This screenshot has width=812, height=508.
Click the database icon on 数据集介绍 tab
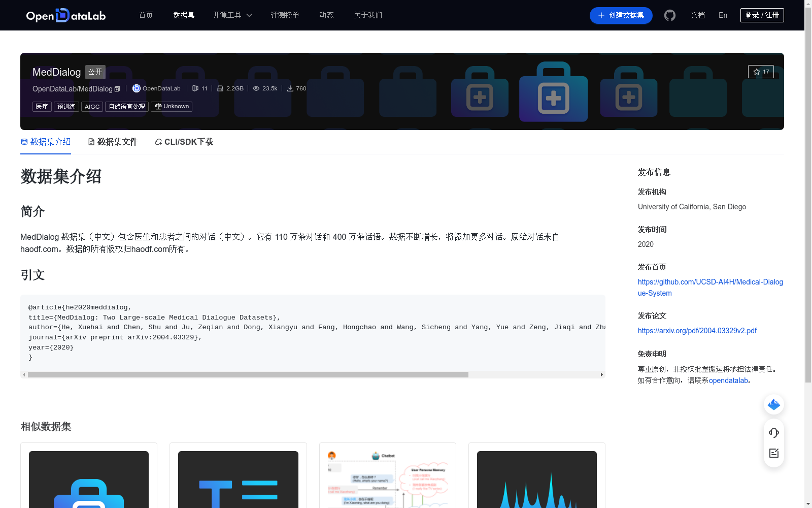tap(24, 142)
